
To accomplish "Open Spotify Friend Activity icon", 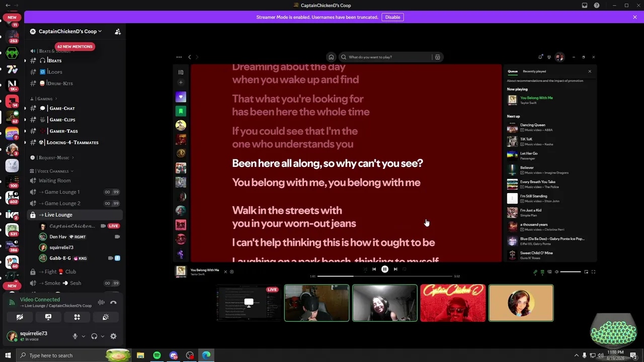I will click(x=549, y=57).
